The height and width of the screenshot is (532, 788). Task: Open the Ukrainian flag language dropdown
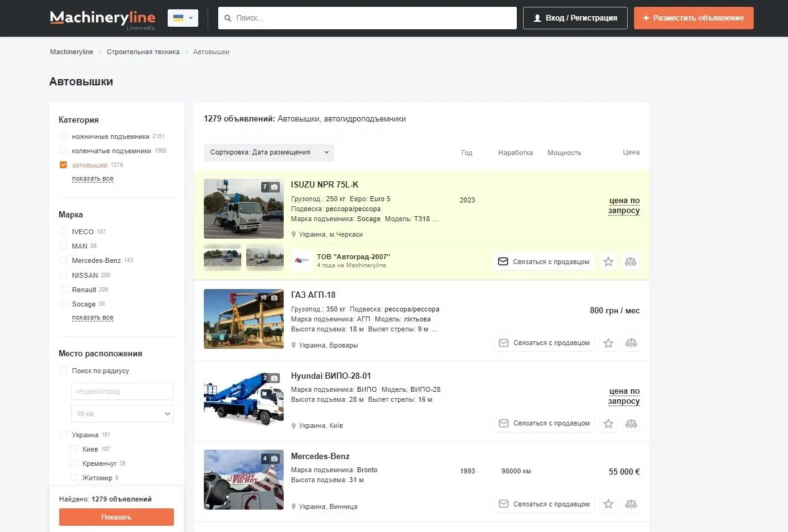coord(183,18)
